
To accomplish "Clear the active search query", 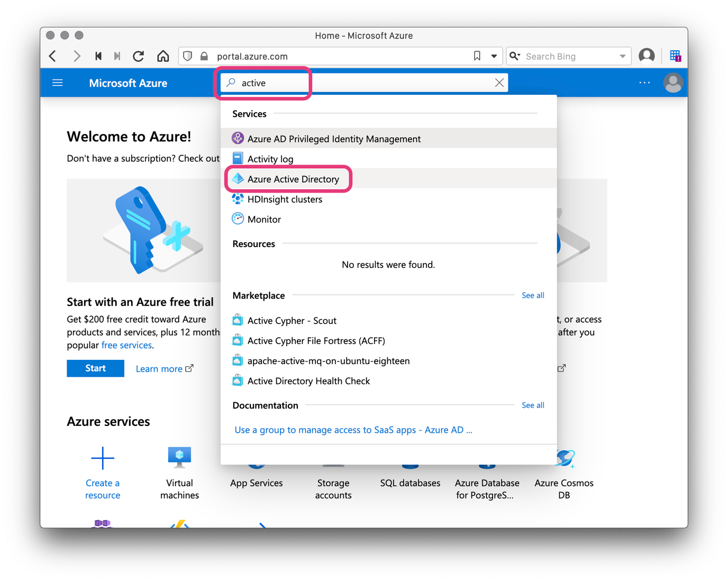I will 499,83.
